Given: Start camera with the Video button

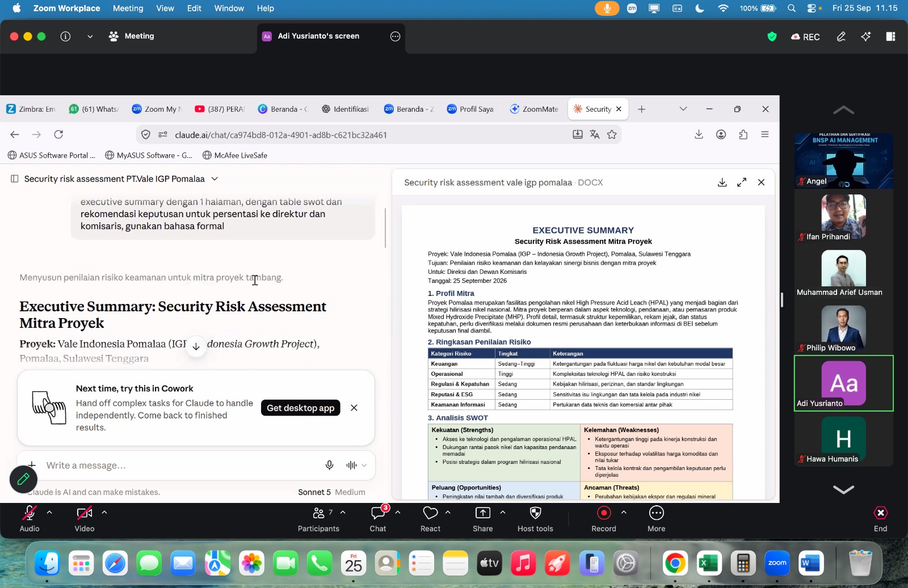Looking at the screenshot, I should (85, 519).
